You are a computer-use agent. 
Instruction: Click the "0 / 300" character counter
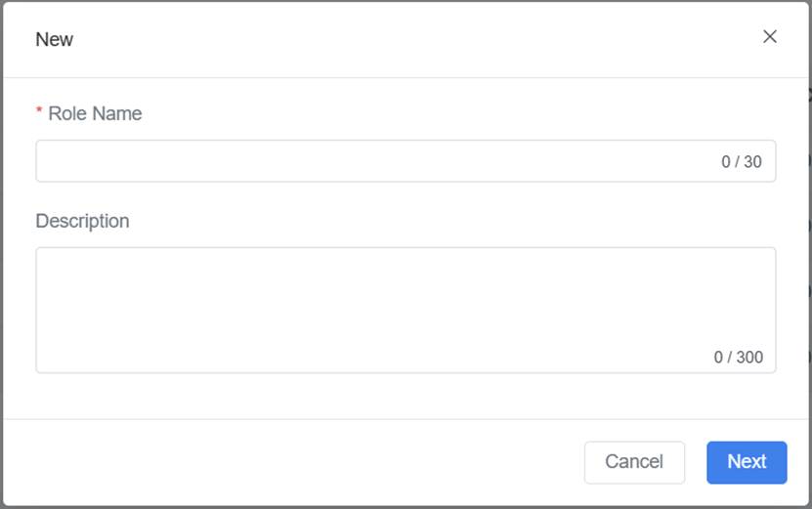click(739, 358)
